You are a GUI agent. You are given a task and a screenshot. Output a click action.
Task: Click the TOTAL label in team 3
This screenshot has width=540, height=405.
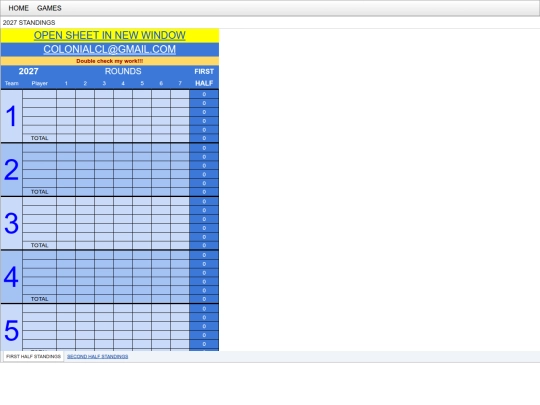pyautogui.click(x=40, y=245)
